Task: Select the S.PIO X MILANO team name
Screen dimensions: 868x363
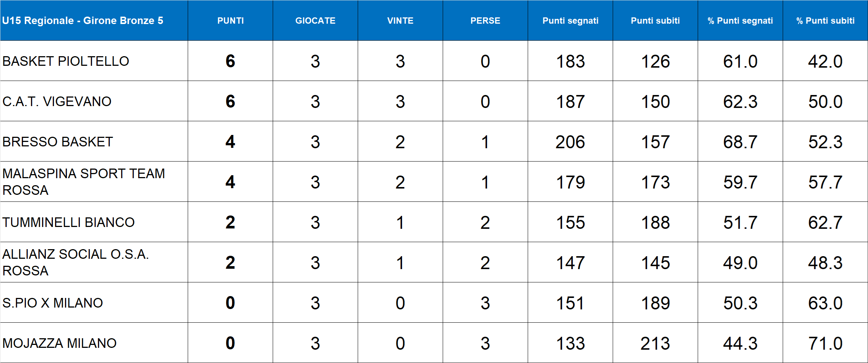Action: coord(52,303)
